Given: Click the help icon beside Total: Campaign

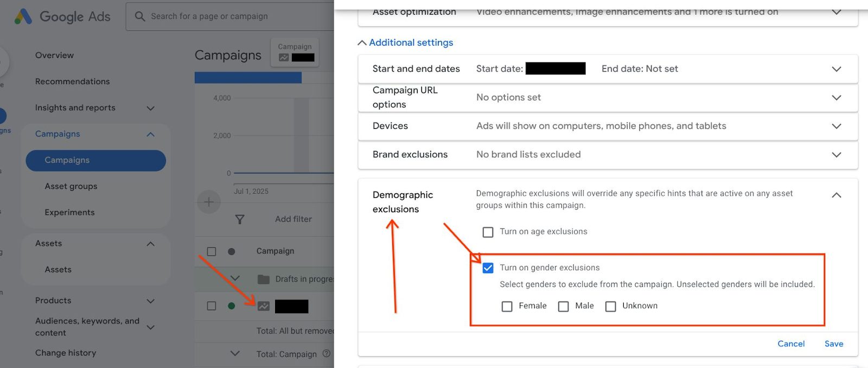Looking at the screenshot, I should (x=327, y=353).
